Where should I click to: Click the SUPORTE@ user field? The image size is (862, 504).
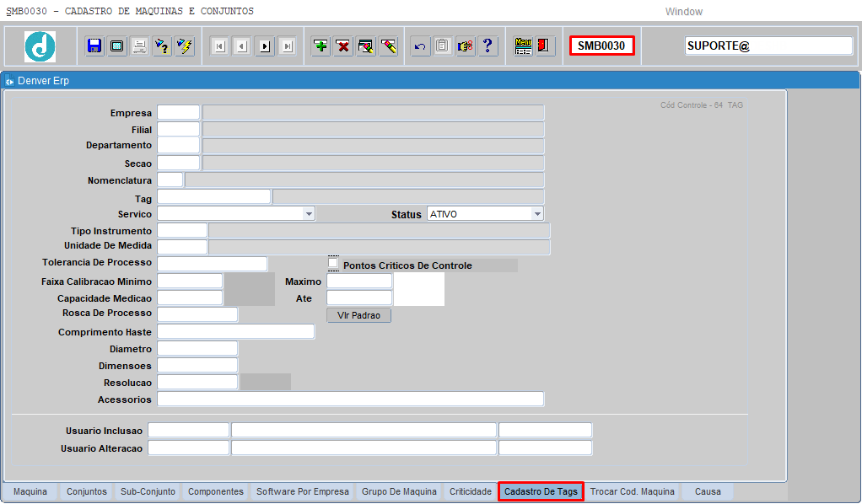(x=768, y=46)
